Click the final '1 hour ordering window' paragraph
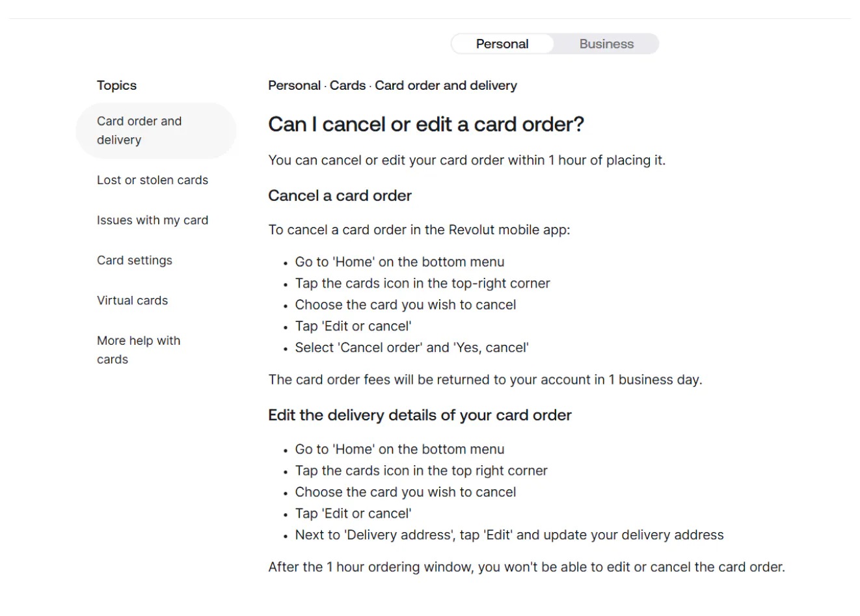 point(526,567)
